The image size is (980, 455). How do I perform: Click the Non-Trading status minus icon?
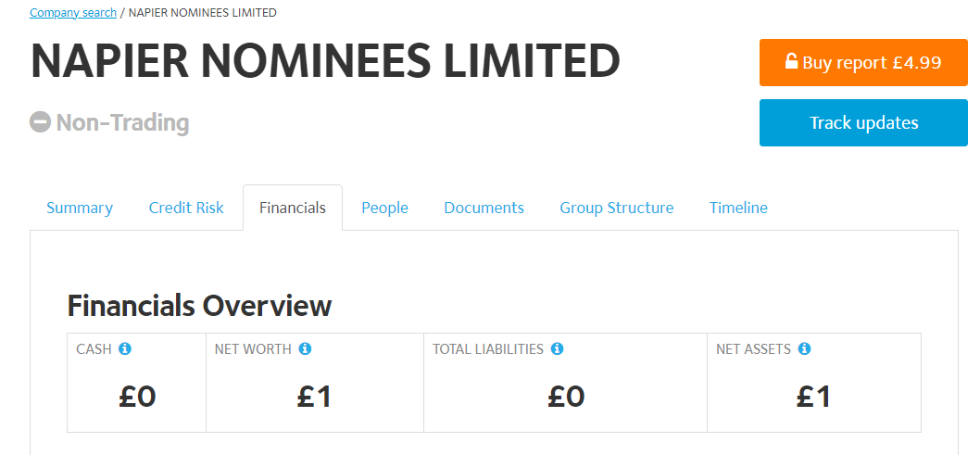pos(40,122)
